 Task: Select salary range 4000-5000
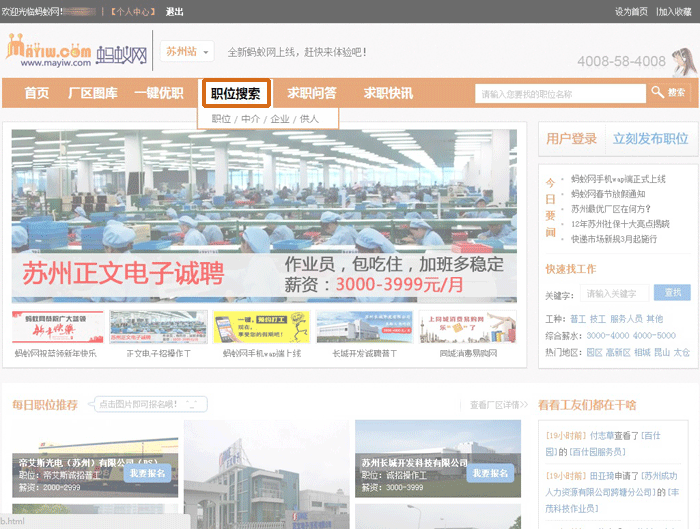[654, 335]
